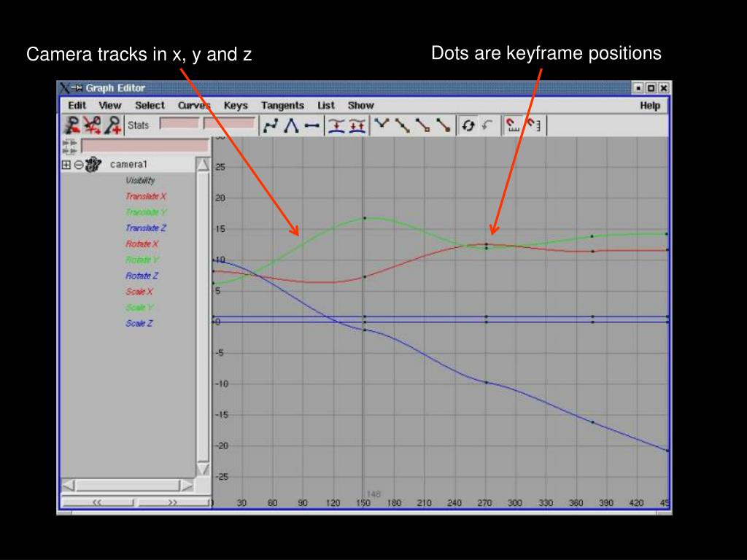Screen dimensions: 747x560
Task: Open the View menu
Action: pyautogui.click(x=109, y=105)
